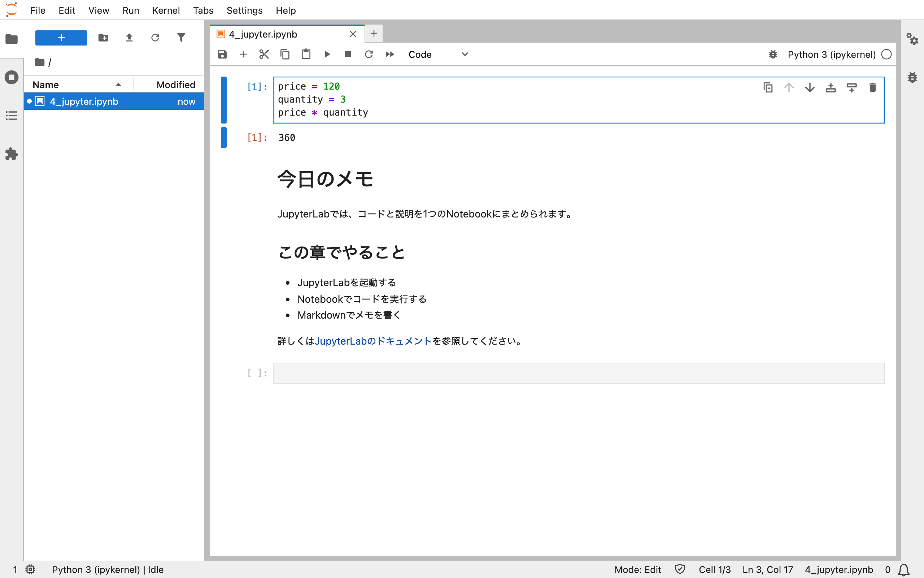
Task: Show the Table of Contents sidebar panel
Action: click(12, 116)
